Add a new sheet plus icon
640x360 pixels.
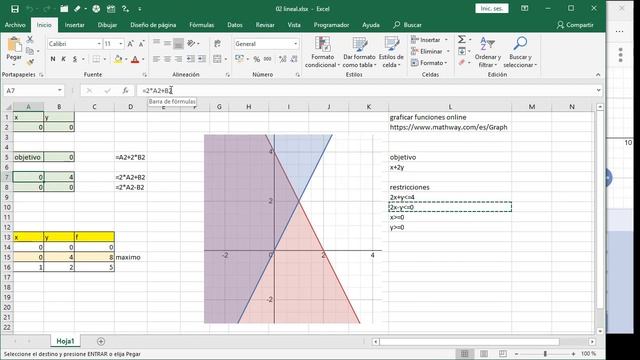(x=101, y=341)
